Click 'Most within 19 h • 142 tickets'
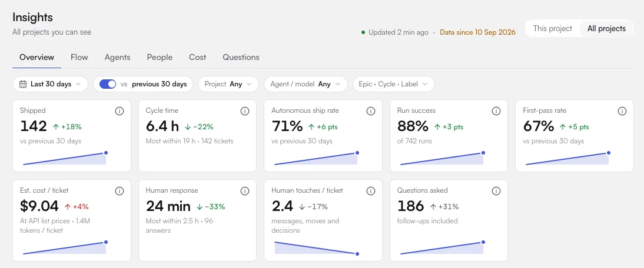 click(x=190, y=141)
